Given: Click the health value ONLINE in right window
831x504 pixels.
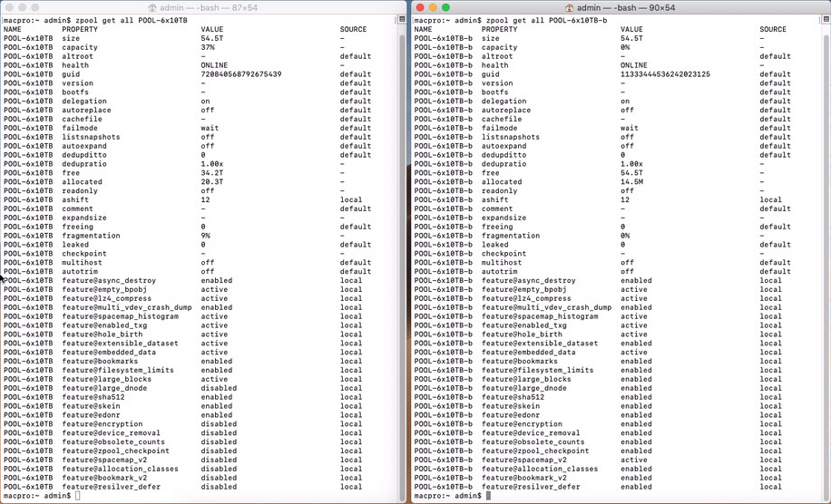Looking at the screenshot, I should [634, 65].
